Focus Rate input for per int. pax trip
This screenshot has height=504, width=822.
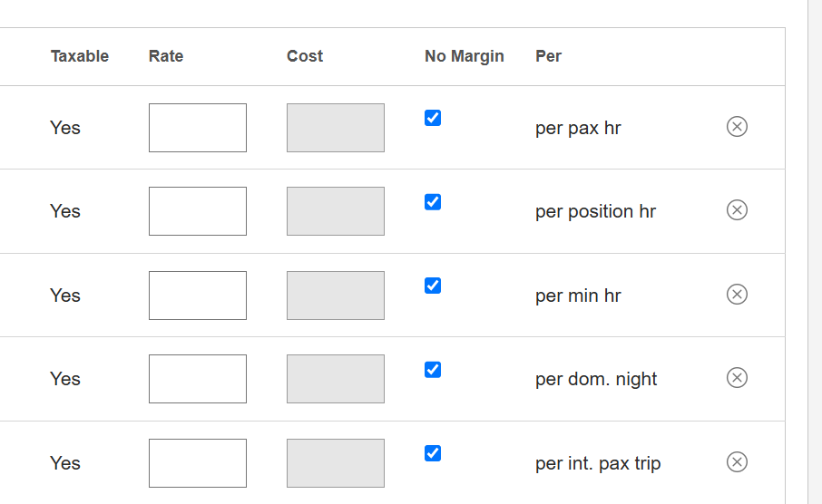click(198, 463)
